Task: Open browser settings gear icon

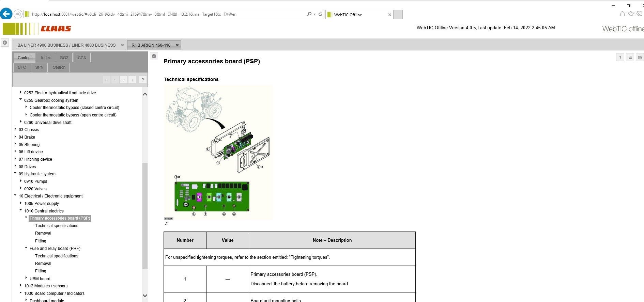Action: pos(639,14)
